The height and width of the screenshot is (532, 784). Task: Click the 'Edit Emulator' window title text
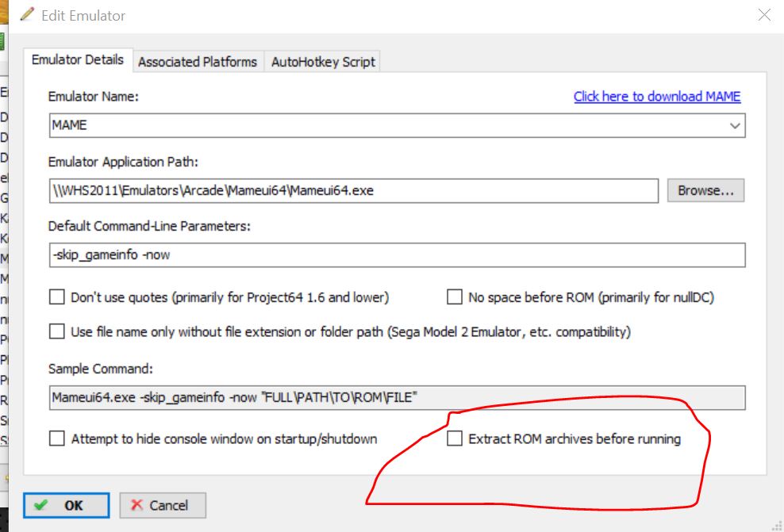tap(83, 16)
